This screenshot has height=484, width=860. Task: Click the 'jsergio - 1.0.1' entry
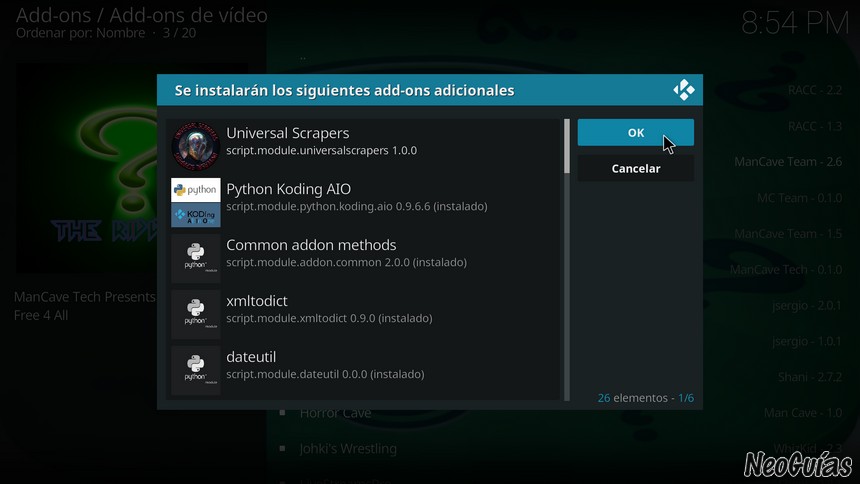click(x=806, y=341)
